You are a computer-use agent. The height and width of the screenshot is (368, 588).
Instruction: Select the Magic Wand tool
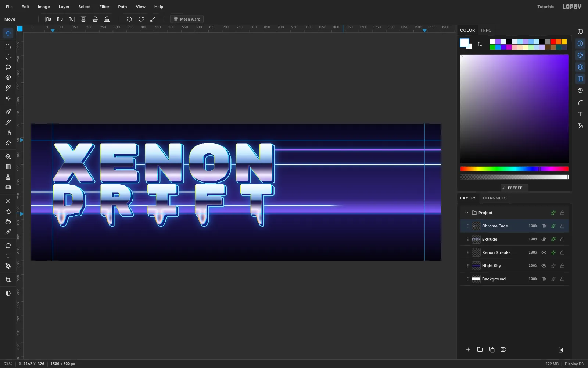pyautogui.click(x=8, y=88)
